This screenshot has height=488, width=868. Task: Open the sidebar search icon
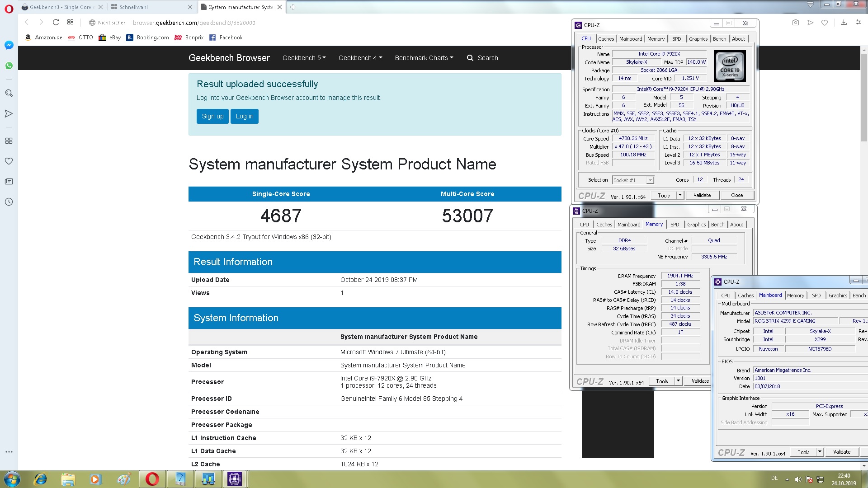tap(9, 93)
